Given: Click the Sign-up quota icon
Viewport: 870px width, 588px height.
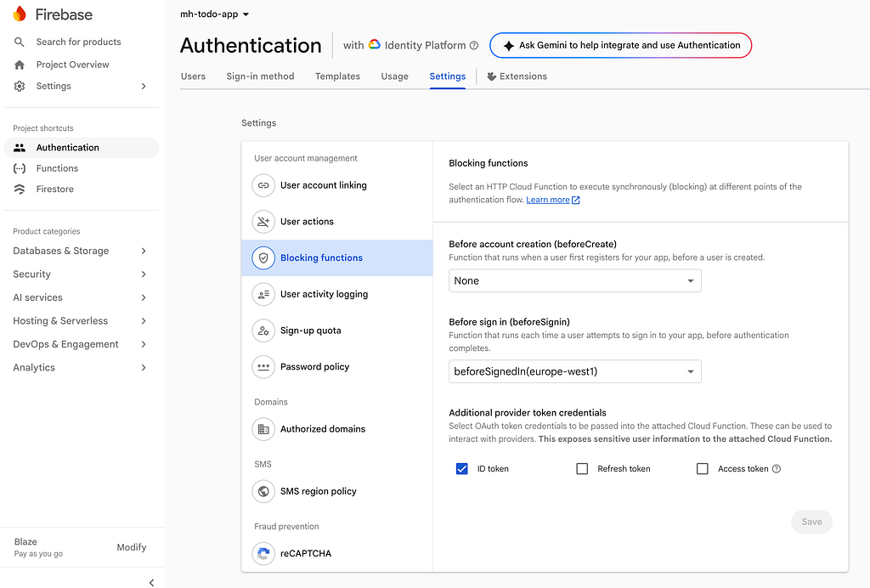Looking at the screenshot, I should tap(263, 331).
